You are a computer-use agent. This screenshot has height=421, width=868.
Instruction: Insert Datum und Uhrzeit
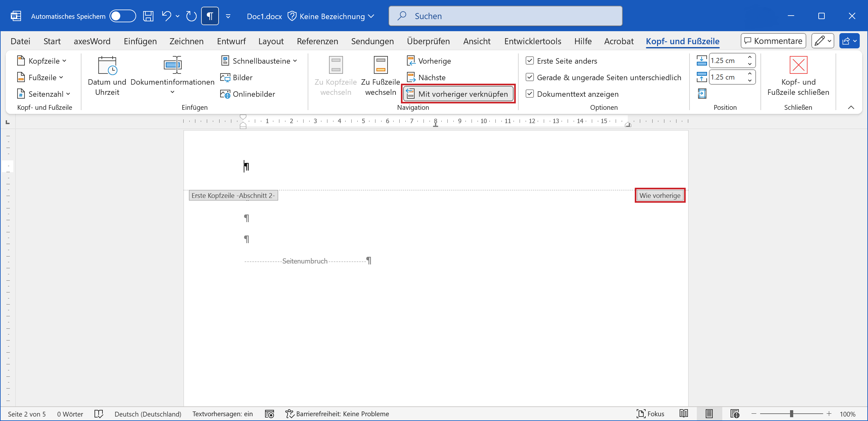pyautogui.click(x=107, y=76)
